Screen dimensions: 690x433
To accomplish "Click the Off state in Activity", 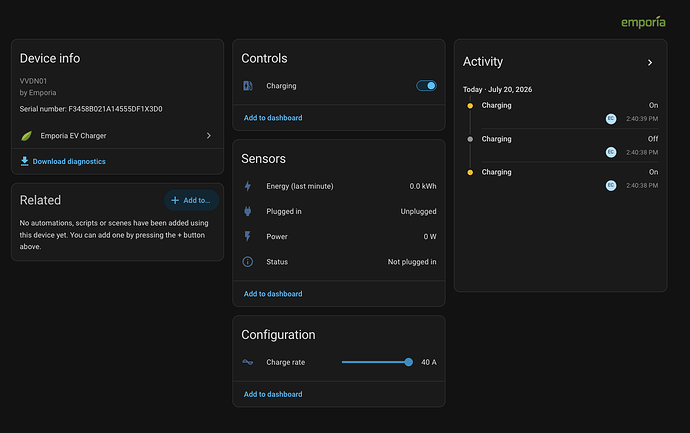I will pyautogui.click(x=653, y=139).
